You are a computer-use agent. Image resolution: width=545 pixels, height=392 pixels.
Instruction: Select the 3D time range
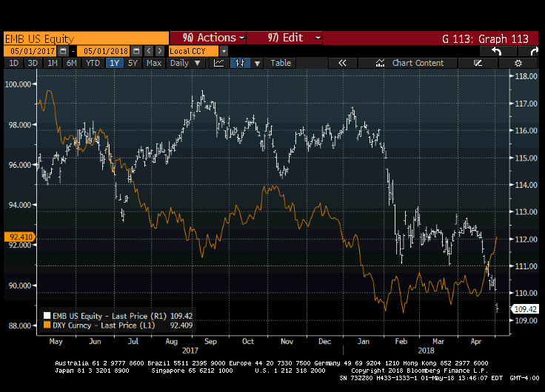pyautogui.click(x=33, y=63)
